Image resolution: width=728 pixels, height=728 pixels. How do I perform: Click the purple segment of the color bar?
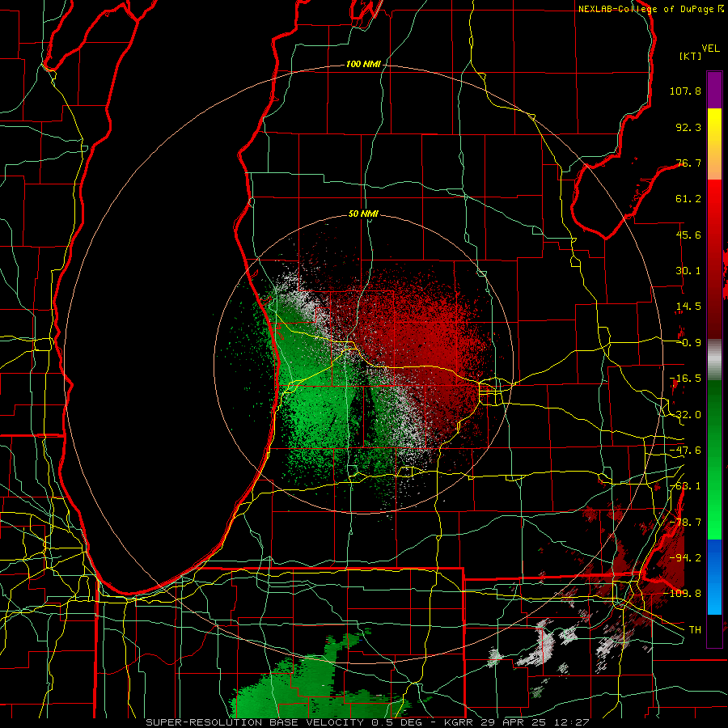pos(714,90)
